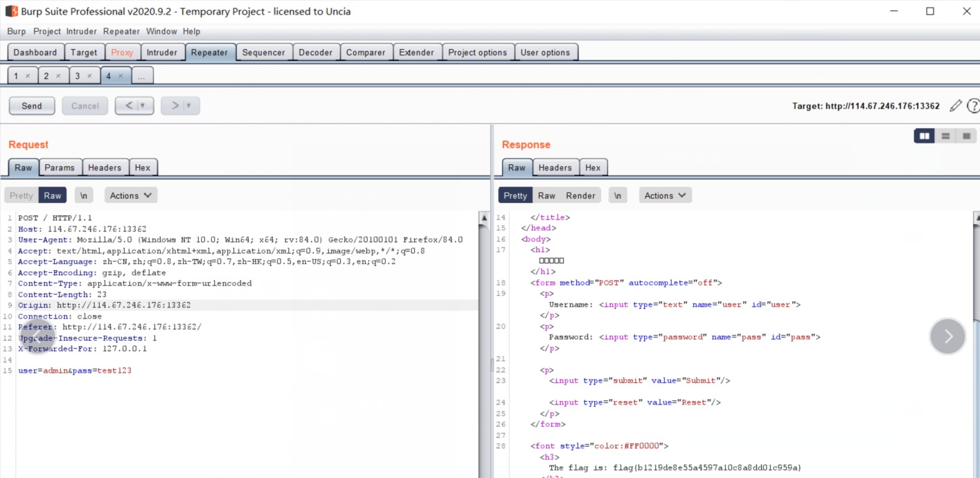The image size is (980, 478).
Task: Switch to the Sequencer tab
Action: pos(263,52)
